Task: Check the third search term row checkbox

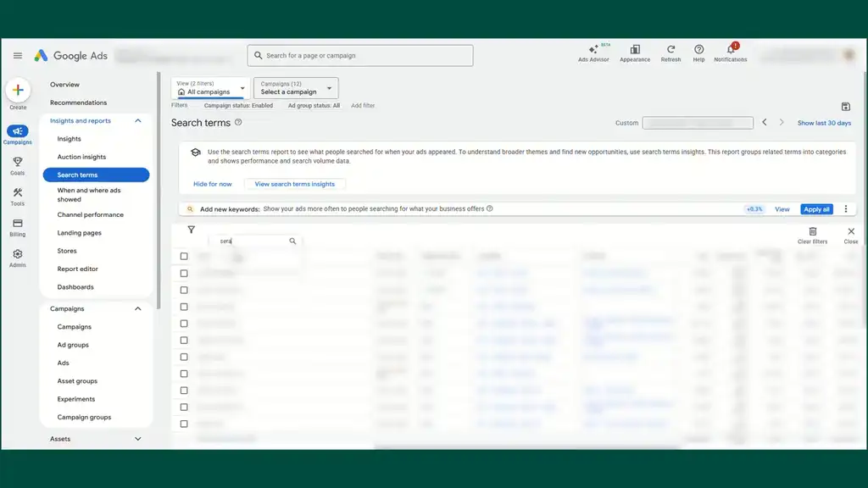Action: pos(184,307)
